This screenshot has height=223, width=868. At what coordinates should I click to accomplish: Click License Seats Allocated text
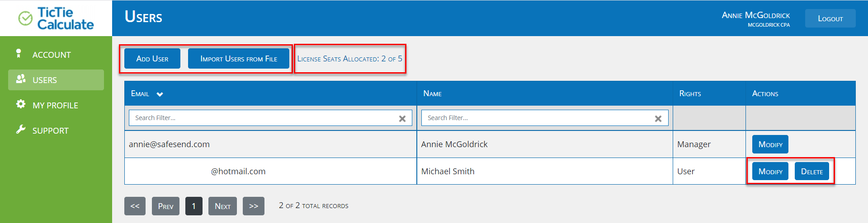tap(349, 59)
